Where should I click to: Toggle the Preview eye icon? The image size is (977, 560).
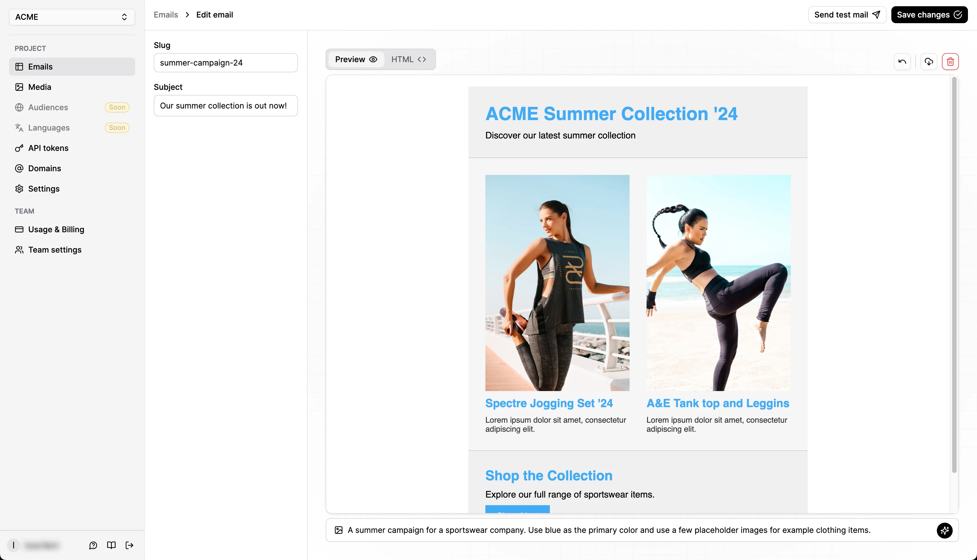(373, 59)
